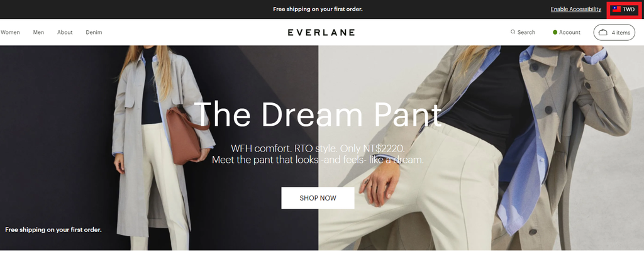This screenshot has width=644, height=254.
Task: Click the search magnifier icon
Action: click(x=513, y=32)
